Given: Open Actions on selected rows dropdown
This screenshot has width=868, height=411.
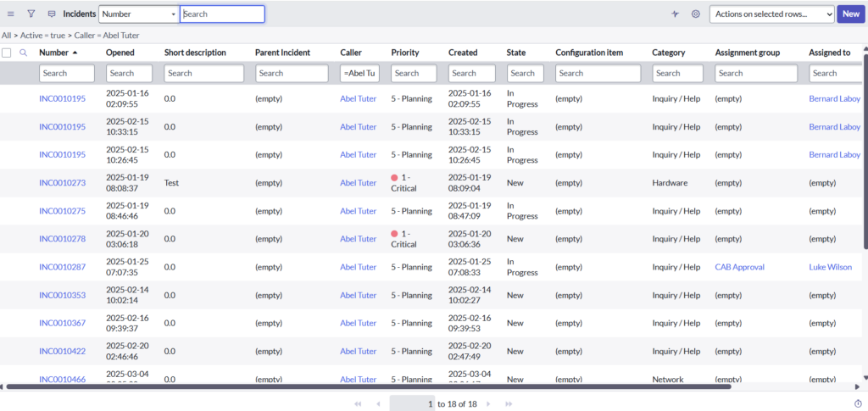Looking at the screenshot, I should (x=771, y=14).
